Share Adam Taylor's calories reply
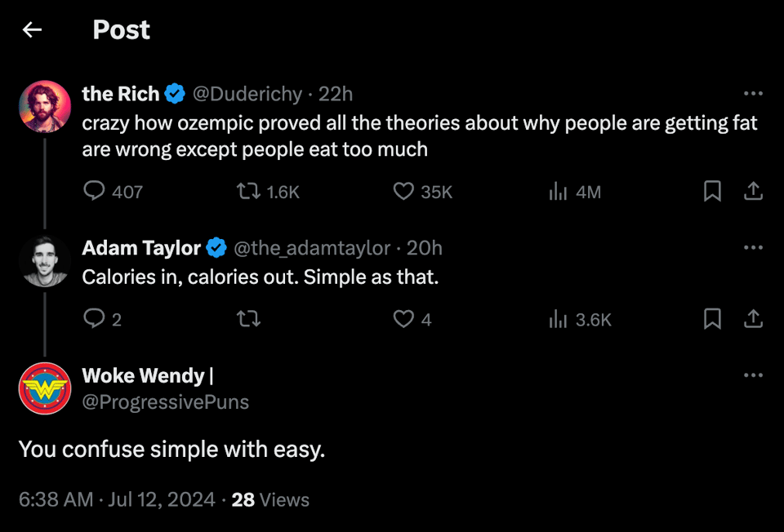The width and height of the screenshot is (784, 532). pyautogui.click(x=753, y=318)
